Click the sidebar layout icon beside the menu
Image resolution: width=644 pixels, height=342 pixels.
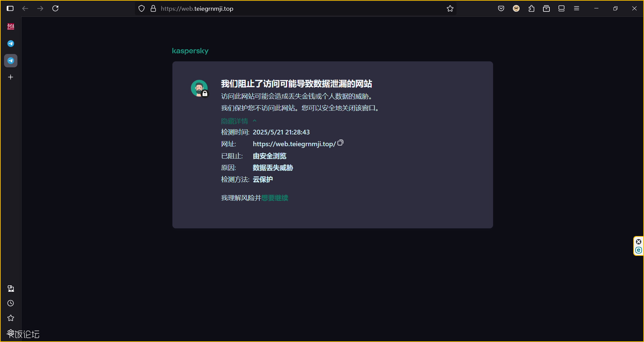tap(561, 8)
